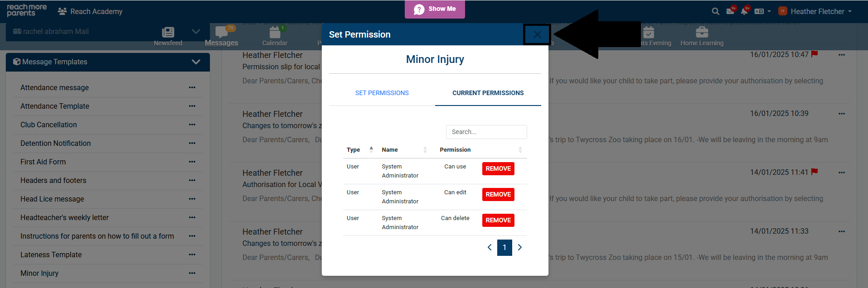This screenshot has height=288, width=868.
Task: Remove the Can use permission
Action: (x=498, y=168)
